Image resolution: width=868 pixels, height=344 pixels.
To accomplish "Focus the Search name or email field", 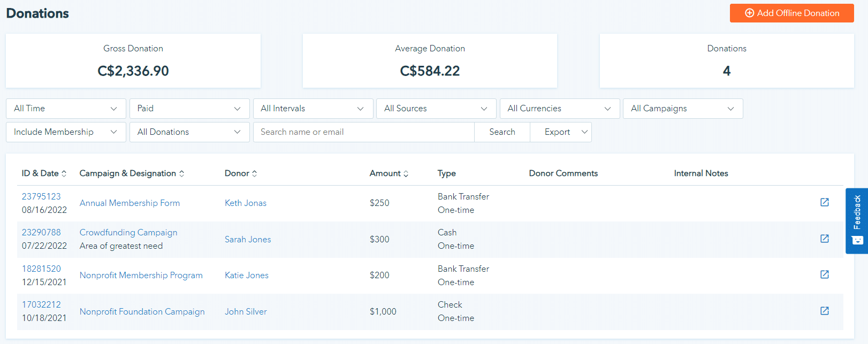I will click(x=364, y=132).
